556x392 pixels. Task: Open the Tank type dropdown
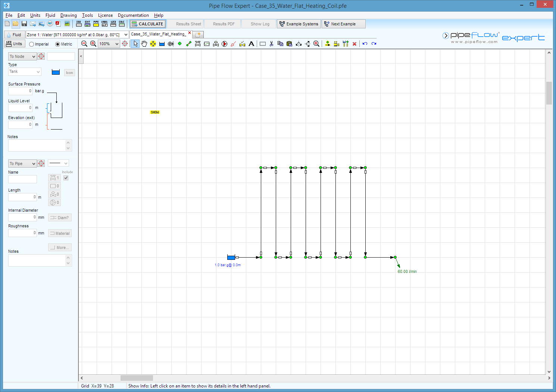coord(25,72)
